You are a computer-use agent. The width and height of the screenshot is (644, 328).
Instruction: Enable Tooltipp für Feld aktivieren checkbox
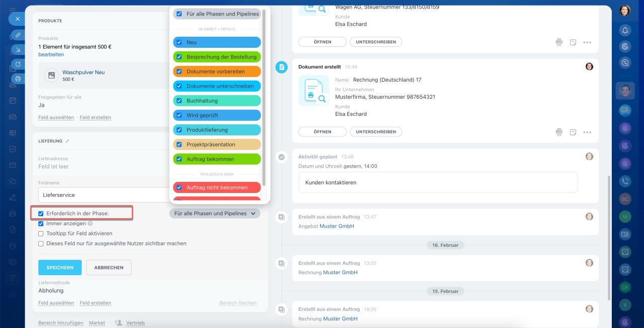tap(41, 233)
